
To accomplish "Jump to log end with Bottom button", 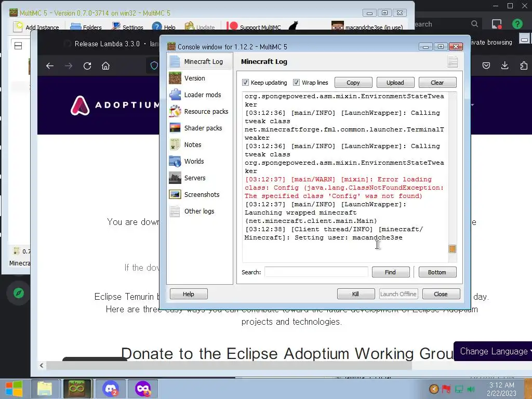I will (x=437, y=272).
